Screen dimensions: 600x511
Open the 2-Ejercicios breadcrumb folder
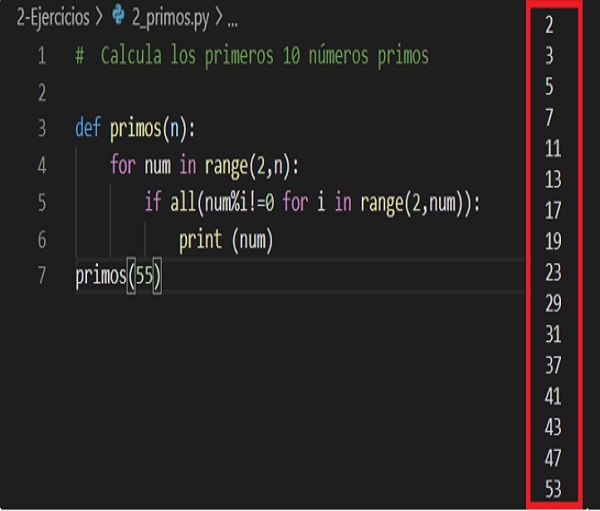53,17
